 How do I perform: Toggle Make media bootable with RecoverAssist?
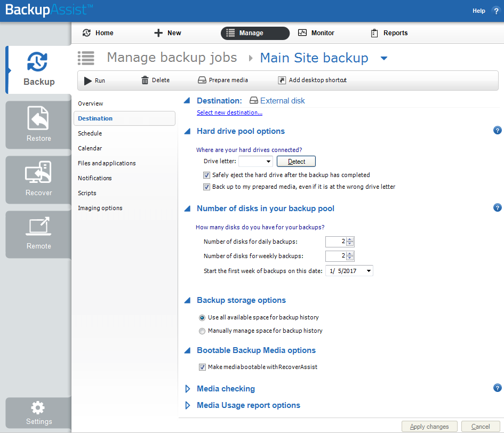[202, 367]
